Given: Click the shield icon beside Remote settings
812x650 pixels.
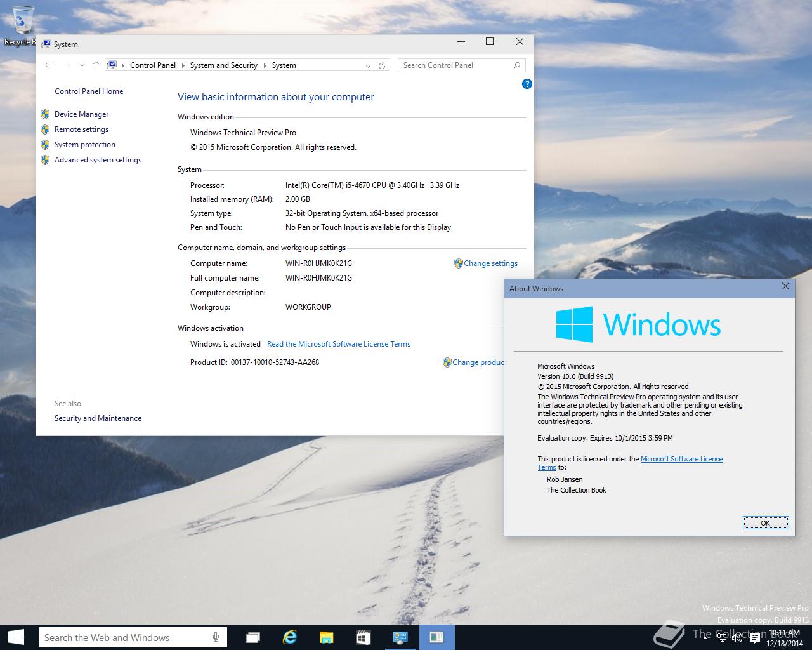Looking at the screenshot, I should tap(45, 129).
